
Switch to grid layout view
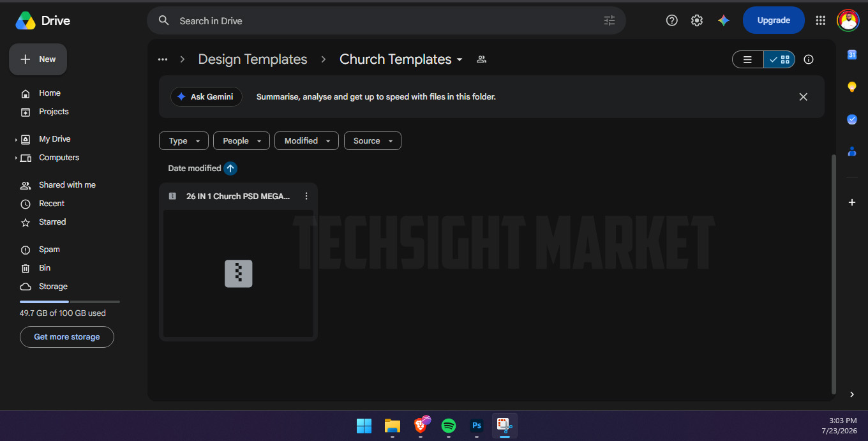(779, 59)
